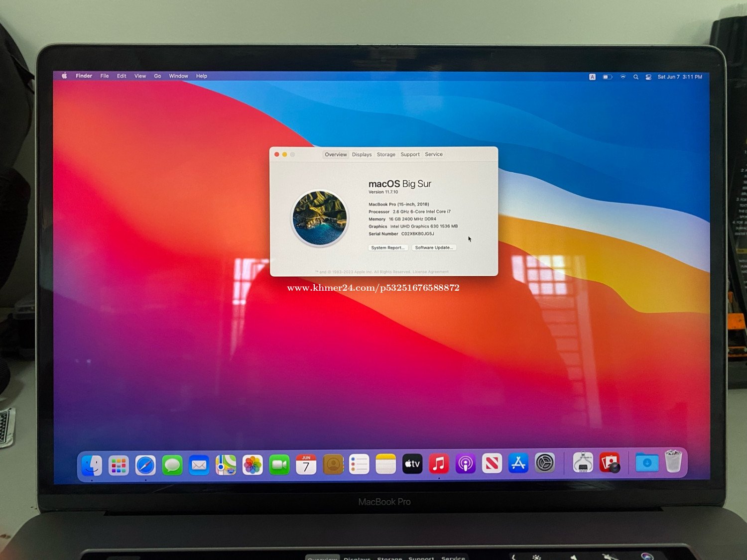Close the About This Mac window
The height and width of the screenshot is (560, 747).
[x=277, y=154]
